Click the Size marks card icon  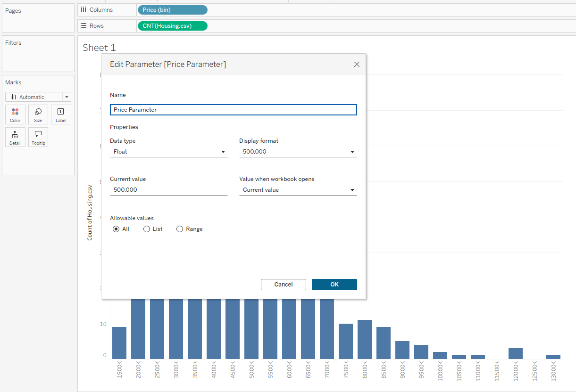coord(38,112)
